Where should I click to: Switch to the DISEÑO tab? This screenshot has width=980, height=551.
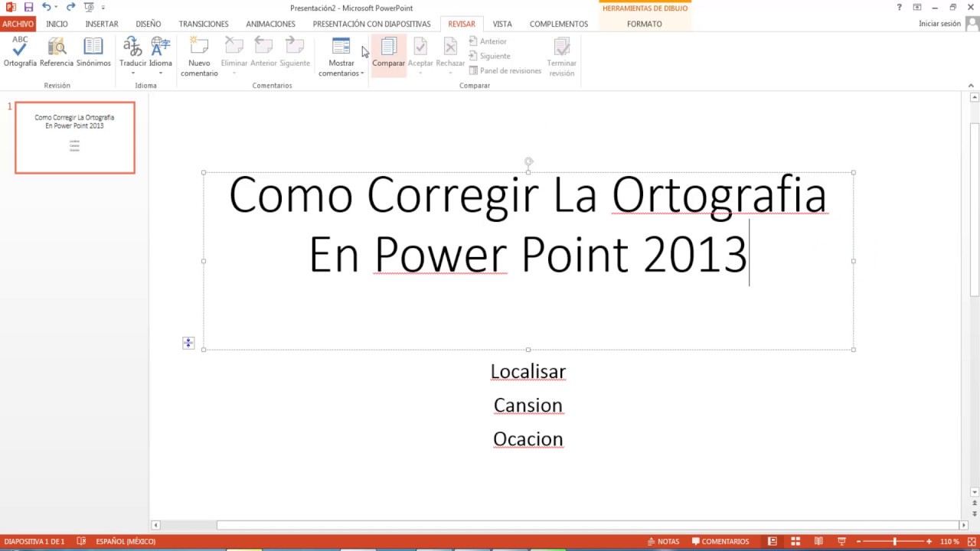click(x=149, y=24)
